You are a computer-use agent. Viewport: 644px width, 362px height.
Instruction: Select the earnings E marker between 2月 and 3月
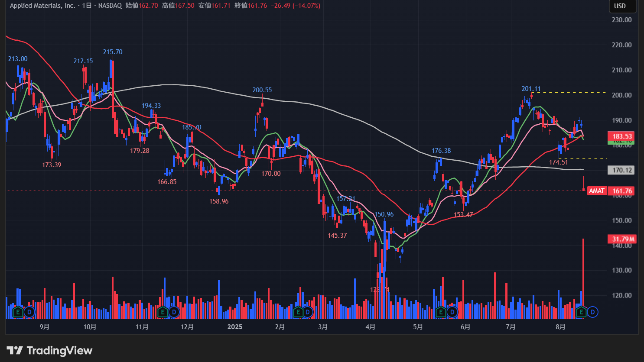tap(298, 312)
